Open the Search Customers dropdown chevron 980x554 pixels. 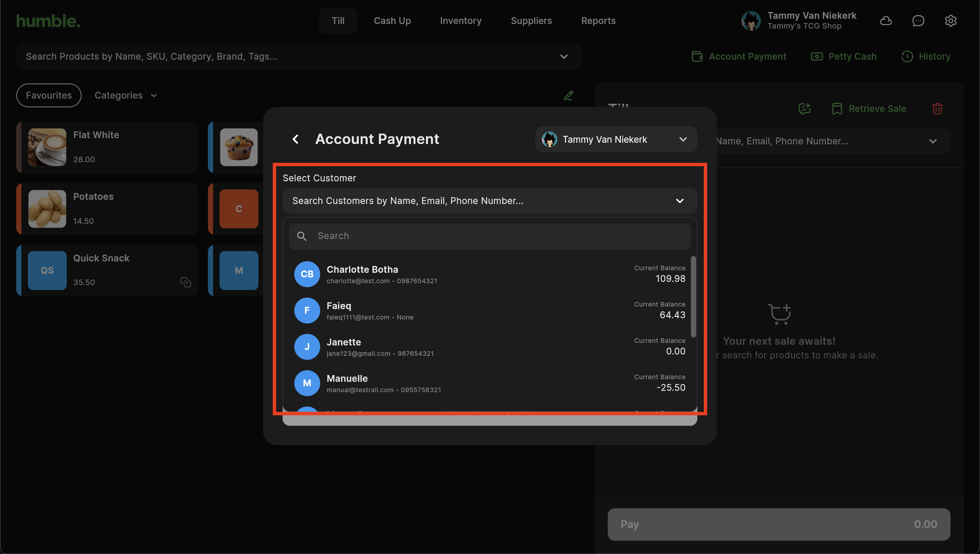(x=680, y=201)
